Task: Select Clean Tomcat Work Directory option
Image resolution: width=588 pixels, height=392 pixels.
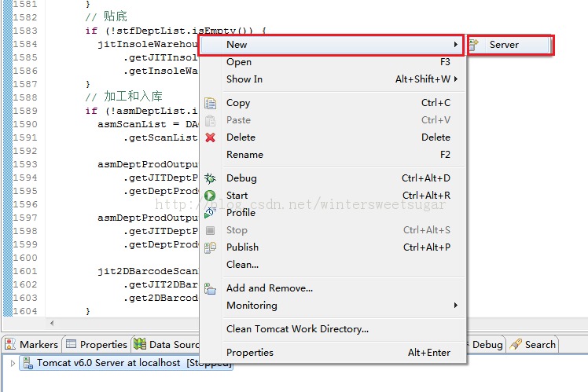Action: pyautogui.click(x=297, y=329)
